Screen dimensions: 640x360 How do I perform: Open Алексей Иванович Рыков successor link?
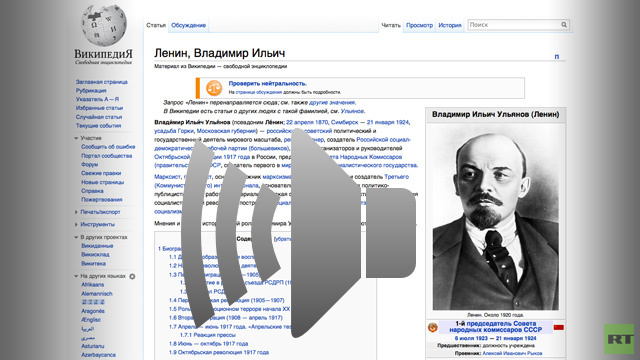point(512,353)
